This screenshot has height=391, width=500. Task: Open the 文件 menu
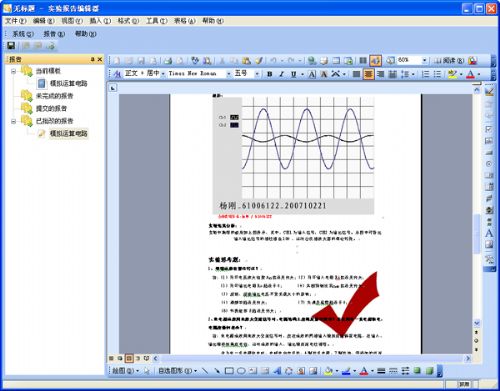tap(15, 21)
